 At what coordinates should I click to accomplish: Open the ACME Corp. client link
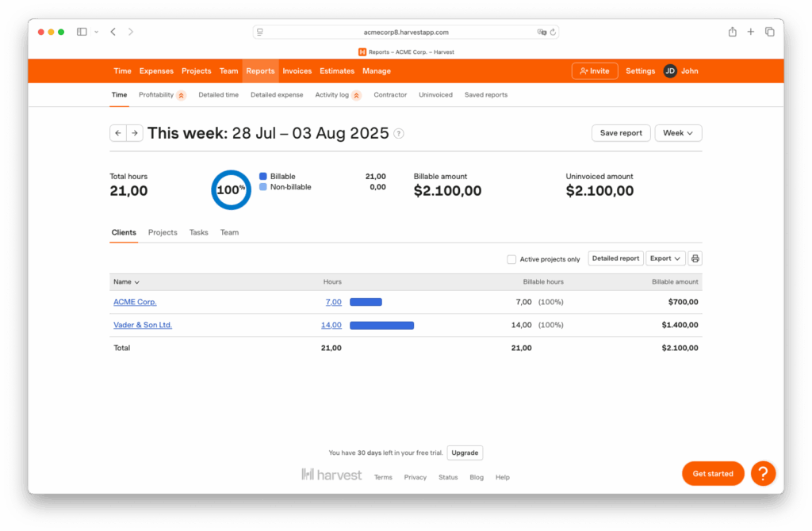135,302
